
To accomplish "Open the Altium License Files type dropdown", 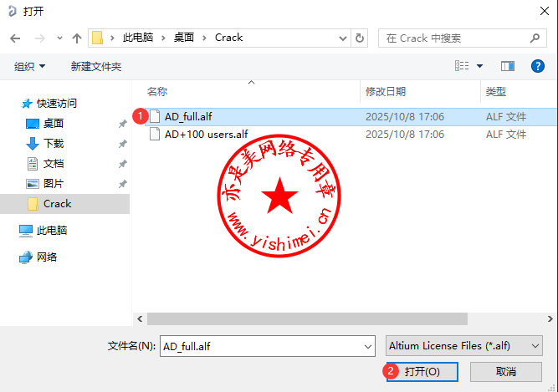I will click(464, 345).
